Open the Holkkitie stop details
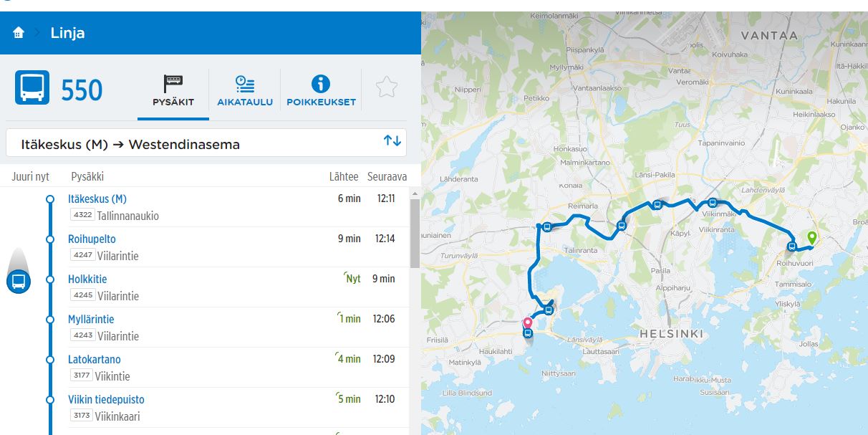This screenshot has width=868, height=435. [87, 279]
